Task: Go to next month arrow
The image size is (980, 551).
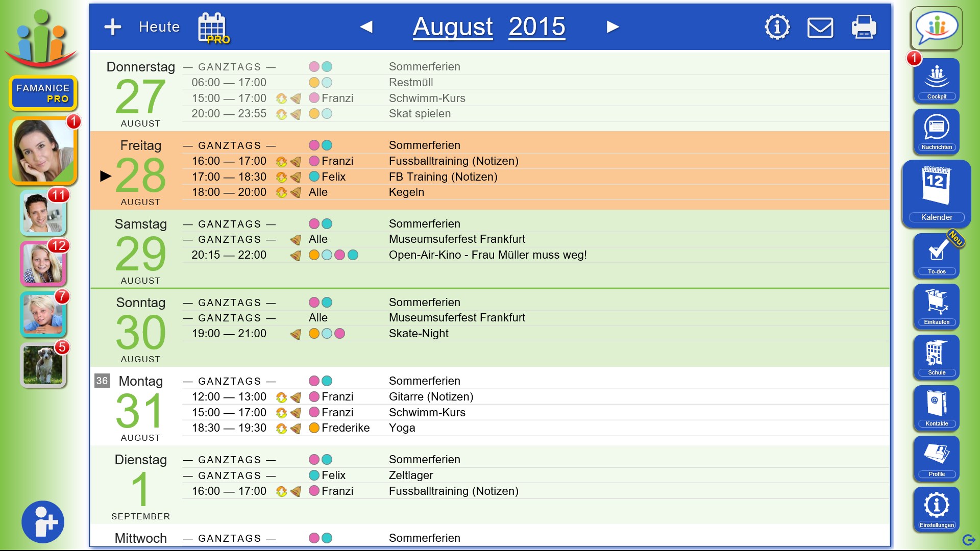Action: [612, 27]
